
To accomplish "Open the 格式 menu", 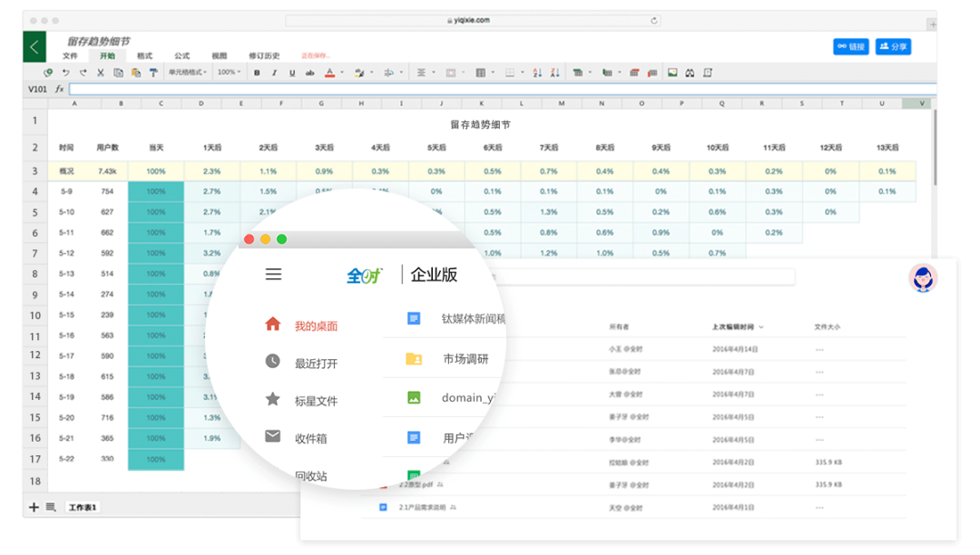I will (x=144, y=56).
